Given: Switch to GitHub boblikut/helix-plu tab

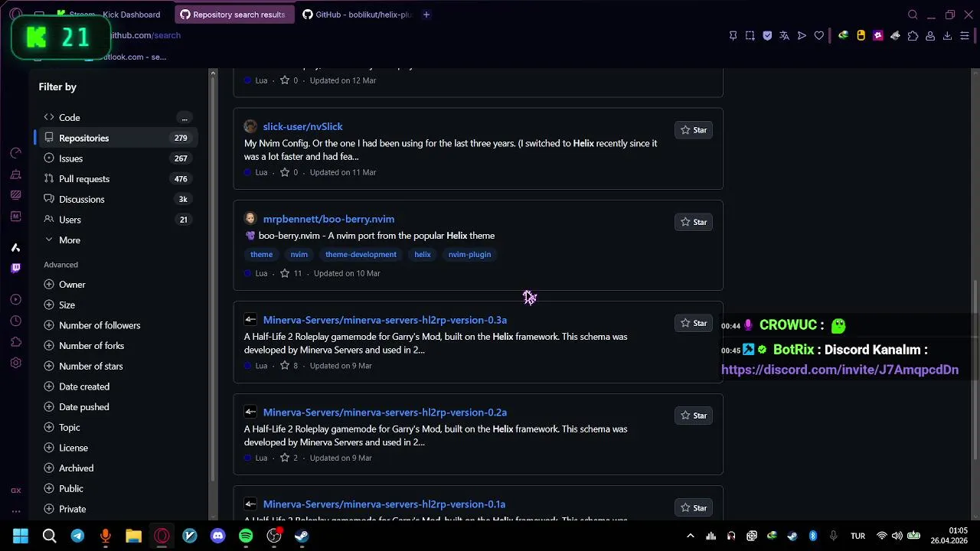Looking at the screenshot, I should [357, 15].
